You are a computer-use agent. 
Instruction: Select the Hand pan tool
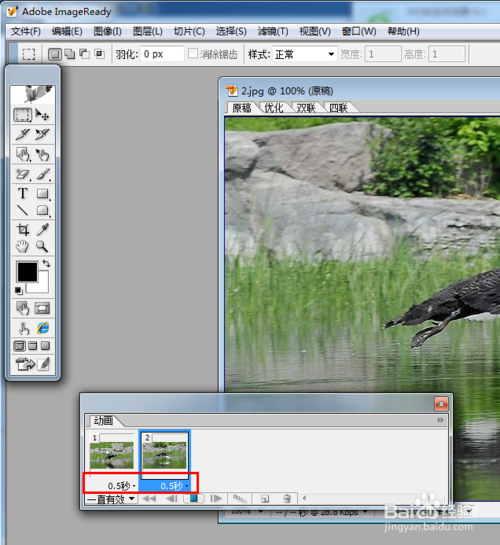[22, 246]
